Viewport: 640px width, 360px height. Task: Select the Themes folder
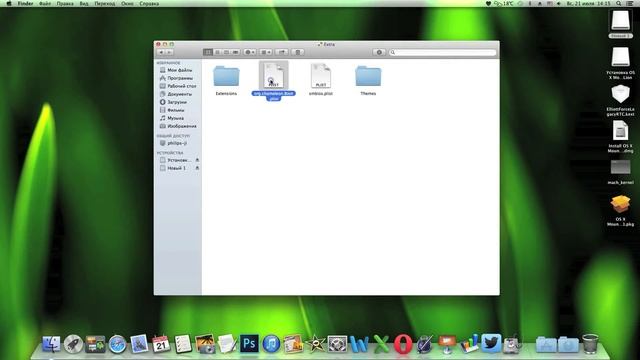tap(368, 80)
